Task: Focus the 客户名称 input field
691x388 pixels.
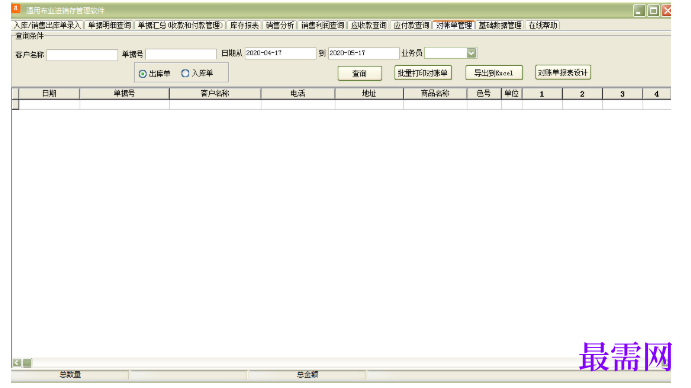Action: [82, 55]
